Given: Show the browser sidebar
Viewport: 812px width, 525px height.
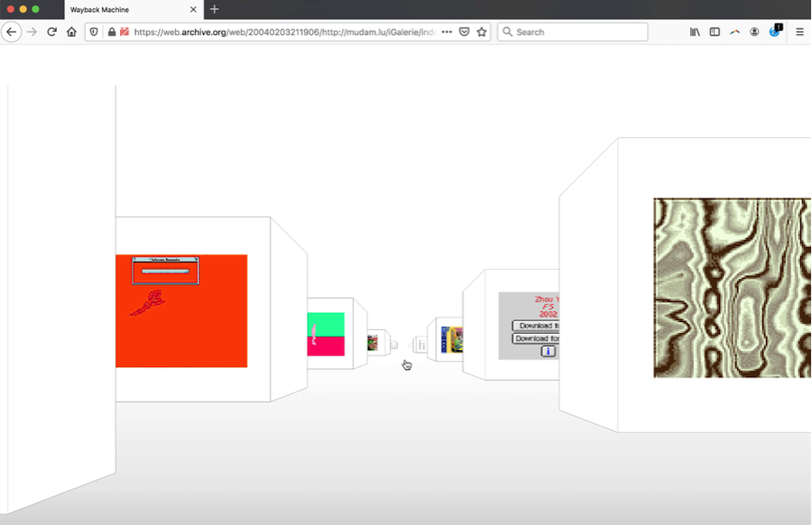Looking at the screenshot, I should tap(715, 32).
